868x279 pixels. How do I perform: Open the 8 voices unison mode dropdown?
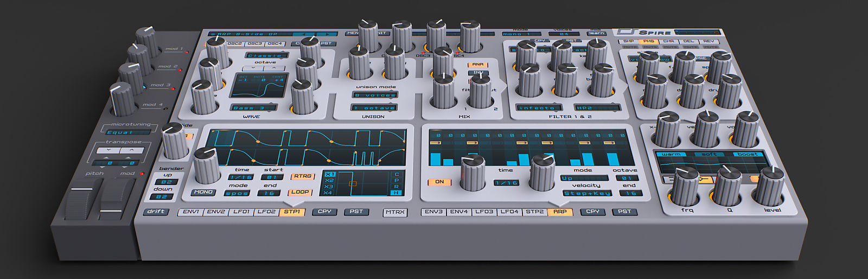tap(375, 95)
